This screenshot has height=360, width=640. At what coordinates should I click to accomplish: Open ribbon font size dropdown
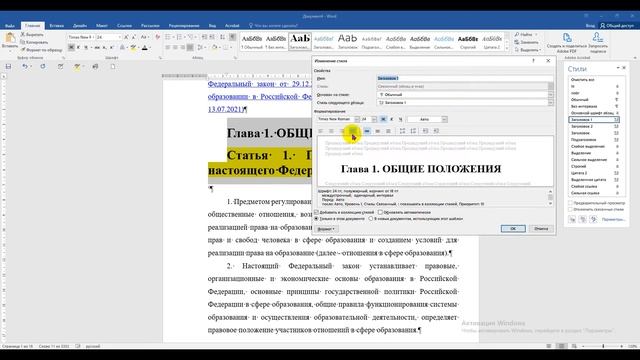tap(120, 37)
